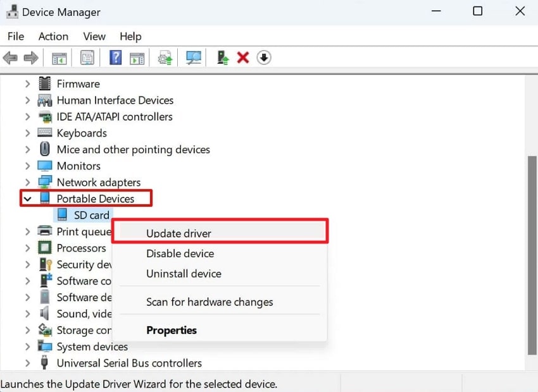Image resolution: width=538 pixels, height=392 pixels.
Task: Click the red X Uninstall device icon
Action: (243, 58)
